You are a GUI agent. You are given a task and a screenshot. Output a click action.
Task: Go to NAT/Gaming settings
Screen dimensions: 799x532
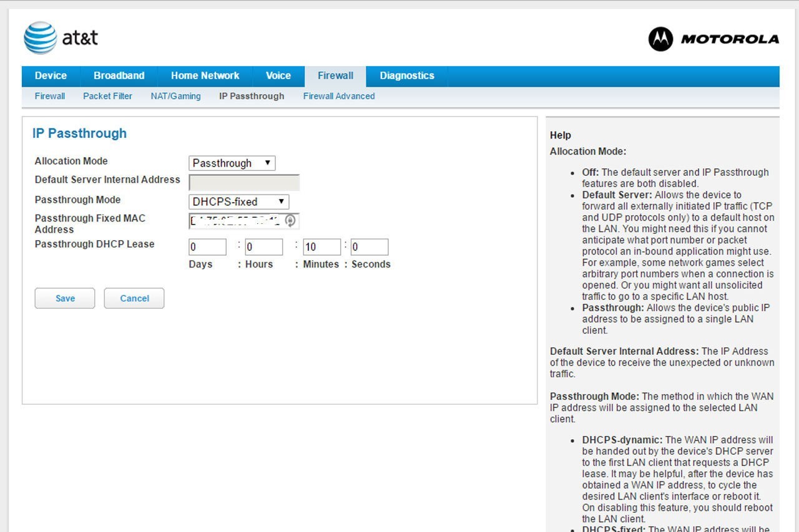(x=175, y=96)
